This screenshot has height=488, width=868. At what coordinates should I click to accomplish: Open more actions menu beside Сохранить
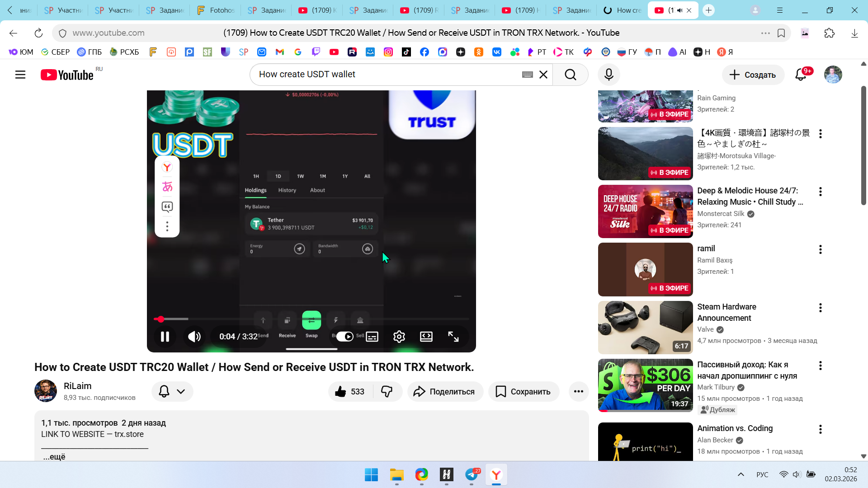(x=578, y=391)
